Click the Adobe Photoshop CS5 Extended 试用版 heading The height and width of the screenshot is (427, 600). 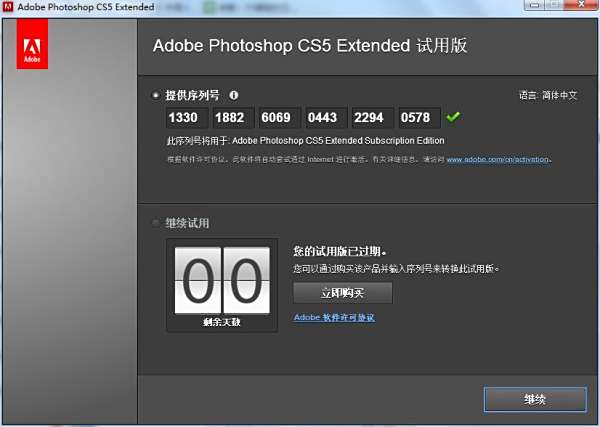pyautogui.click(x=310, y=46)
